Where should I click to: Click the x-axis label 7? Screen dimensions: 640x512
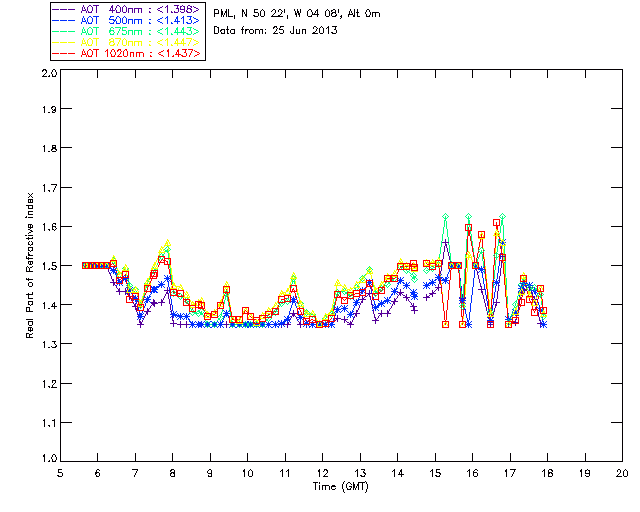pyautogui.click(x=135, y=473)
